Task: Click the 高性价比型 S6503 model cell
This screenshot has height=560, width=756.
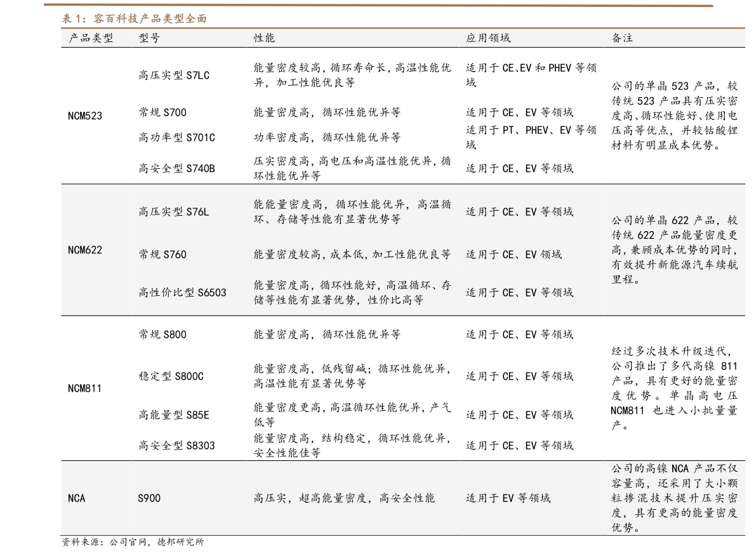Action: click(182, 293)
